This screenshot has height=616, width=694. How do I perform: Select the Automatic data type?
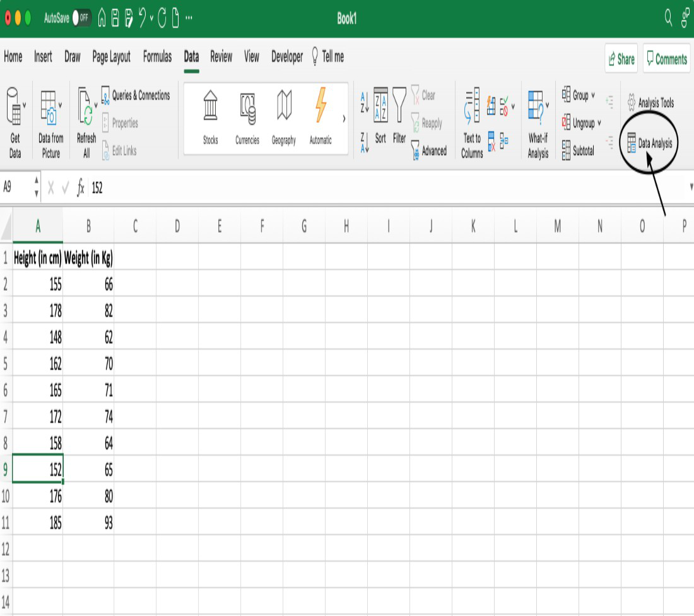pos(321,118)
